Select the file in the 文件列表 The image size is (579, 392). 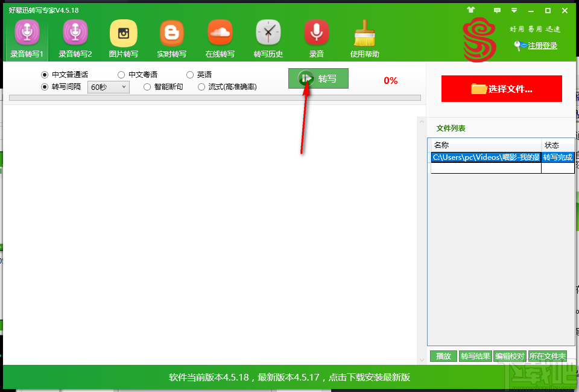(x=485, y=157)
